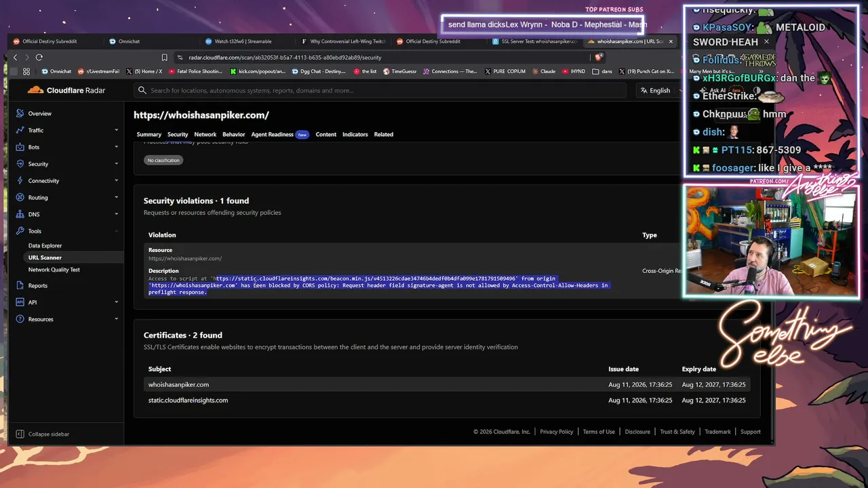Expand the Traffic menu chevron
This screenshot has height=488, width=868.
click(x=117, y=130)
